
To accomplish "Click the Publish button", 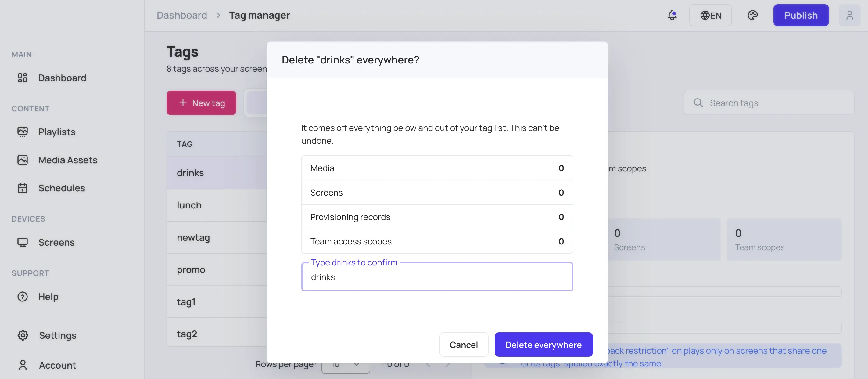I will 801,15.
